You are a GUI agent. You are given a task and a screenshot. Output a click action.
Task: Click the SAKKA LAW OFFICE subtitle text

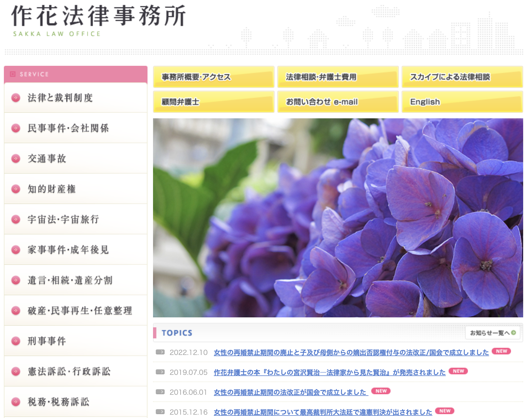tap(57, 34)
